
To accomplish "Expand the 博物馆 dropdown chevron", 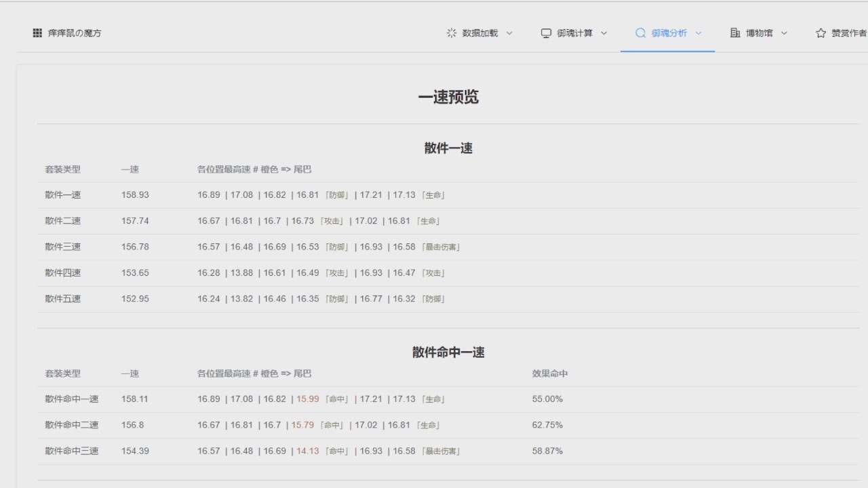I will (784, 33).
